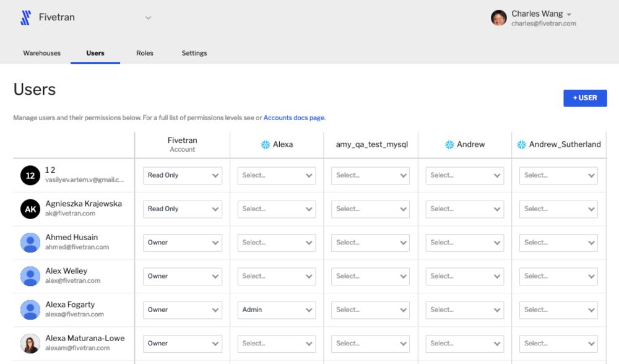Image resolution: width=619 pixels, height=364 pixels.
Task: Go to the Roles tab
Action: coord(145,53)
